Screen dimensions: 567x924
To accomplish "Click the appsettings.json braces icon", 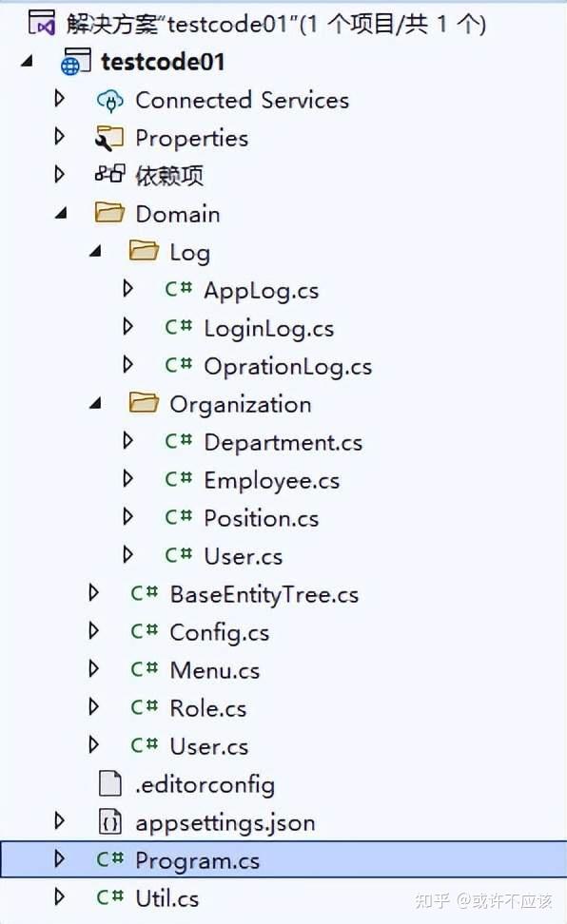I will 109,822.
